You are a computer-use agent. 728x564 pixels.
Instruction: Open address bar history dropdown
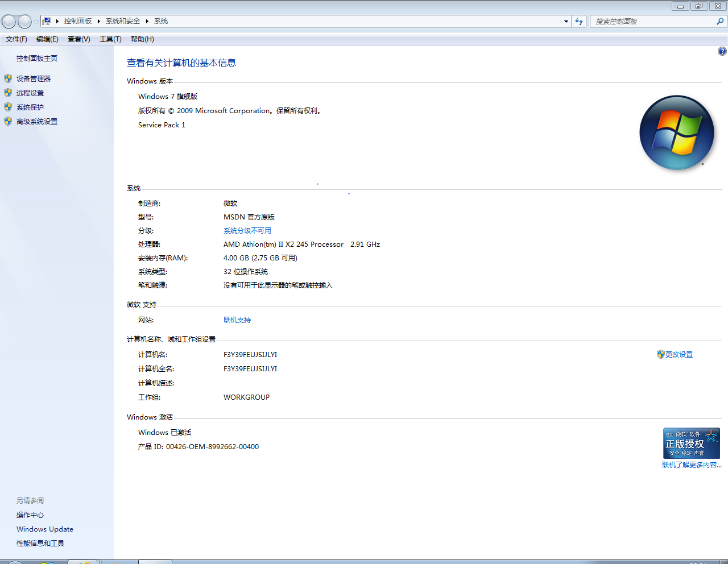tap(566, 22)
